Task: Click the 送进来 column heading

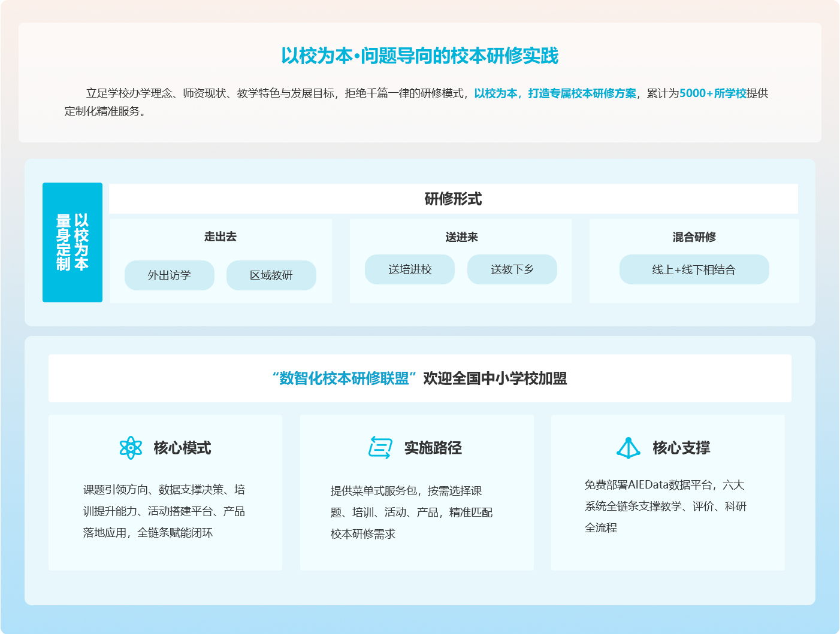Action: tap(461, 237)
